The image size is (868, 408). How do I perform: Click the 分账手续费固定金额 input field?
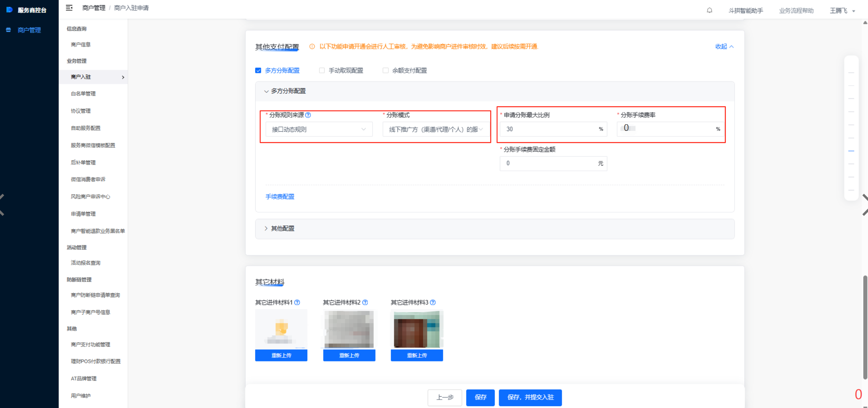click(553, 163)
